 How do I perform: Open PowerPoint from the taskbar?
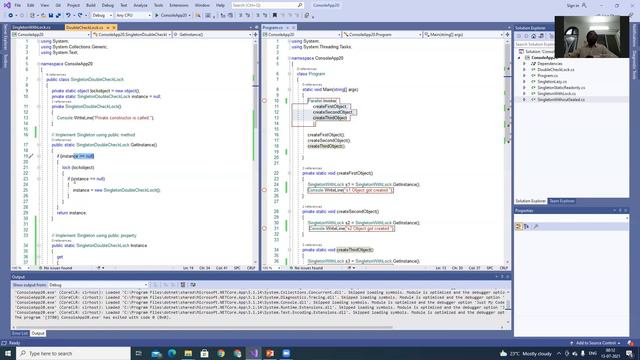270,353
